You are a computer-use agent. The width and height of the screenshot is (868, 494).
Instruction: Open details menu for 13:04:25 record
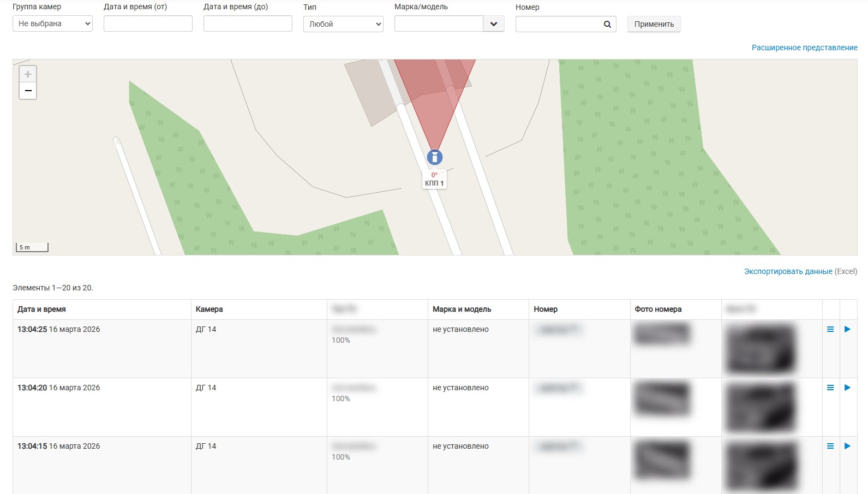point(830,329)
